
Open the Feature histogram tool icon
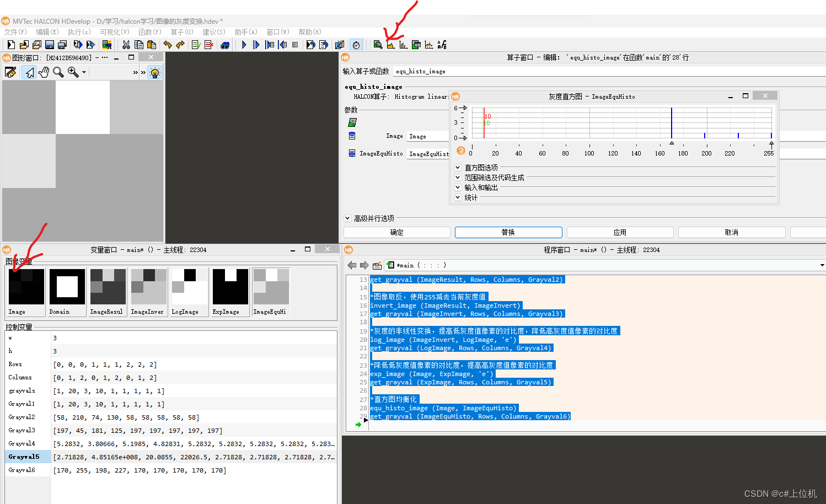point(403,45)
